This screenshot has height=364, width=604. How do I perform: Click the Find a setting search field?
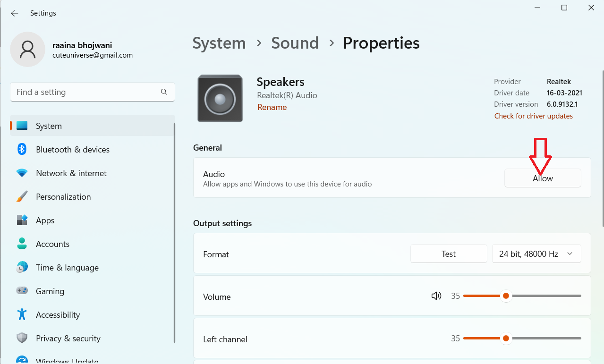pos(85,92)
